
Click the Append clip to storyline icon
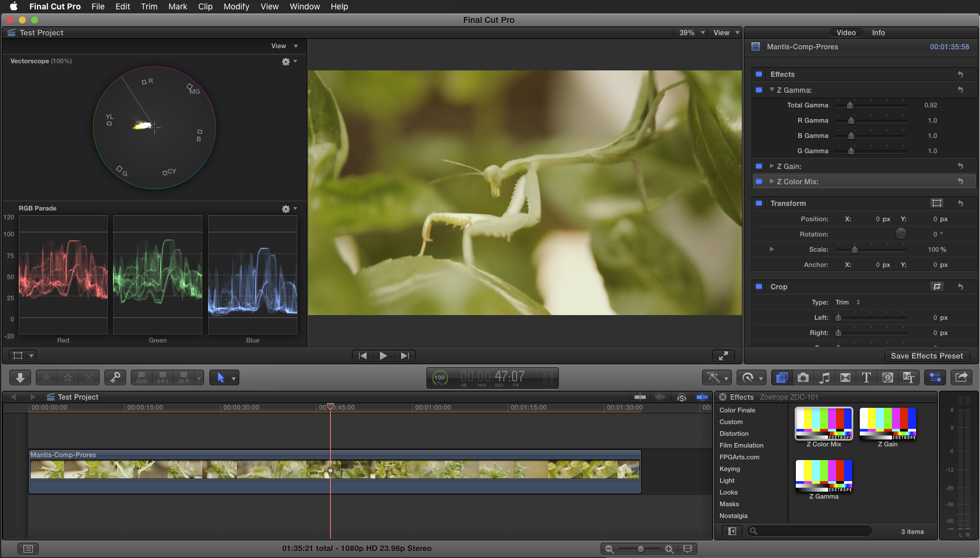tap(184, 378)
